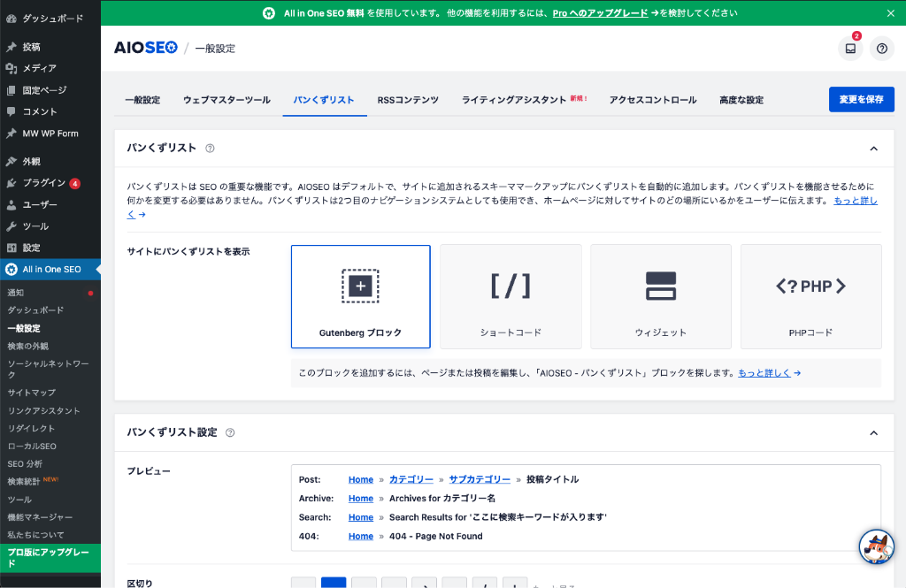Open 検索統計 submenu item marked NEW
The height and width of the screenshot is (588, 906).
click(50, 482)
